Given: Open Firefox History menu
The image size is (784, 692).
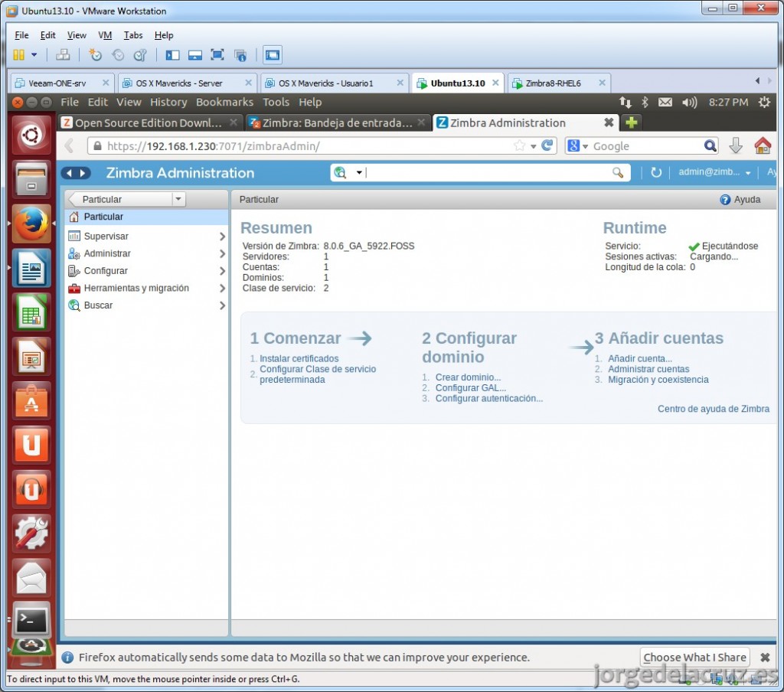Looking at the screenshot, I should tap(168, 102).
